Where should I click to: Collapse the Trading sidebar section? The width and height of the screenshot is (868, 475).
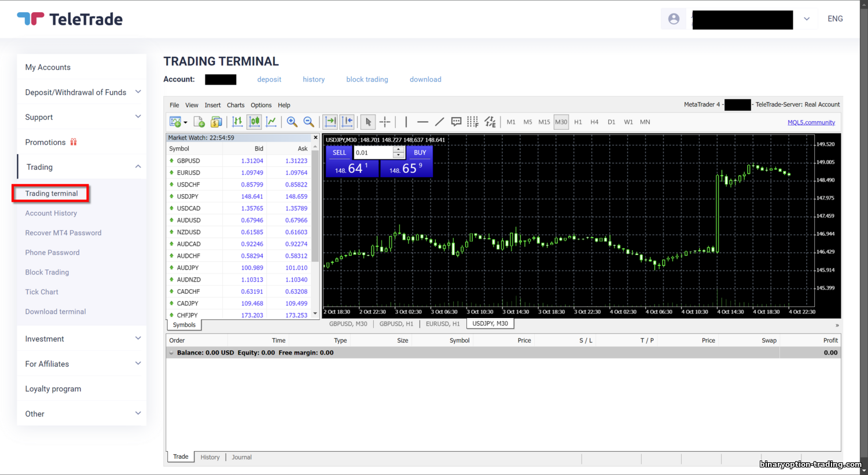tap(138, 167)
